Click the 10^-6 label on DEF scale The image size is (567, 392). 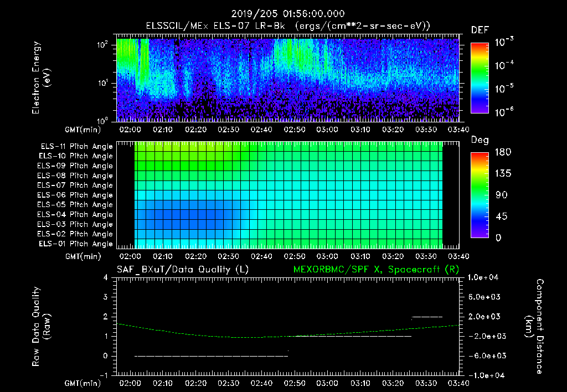coord(504,112)
